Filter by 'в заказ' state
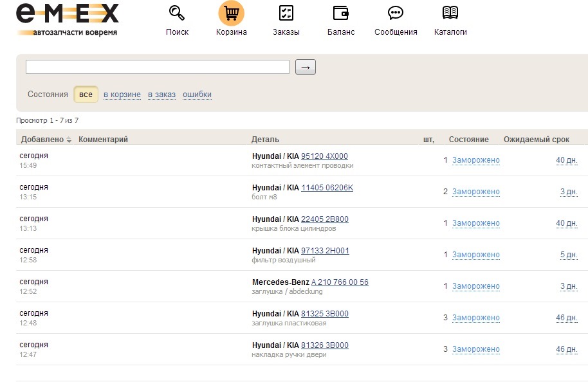Screen dimensions: 588x382 [161, 95]
